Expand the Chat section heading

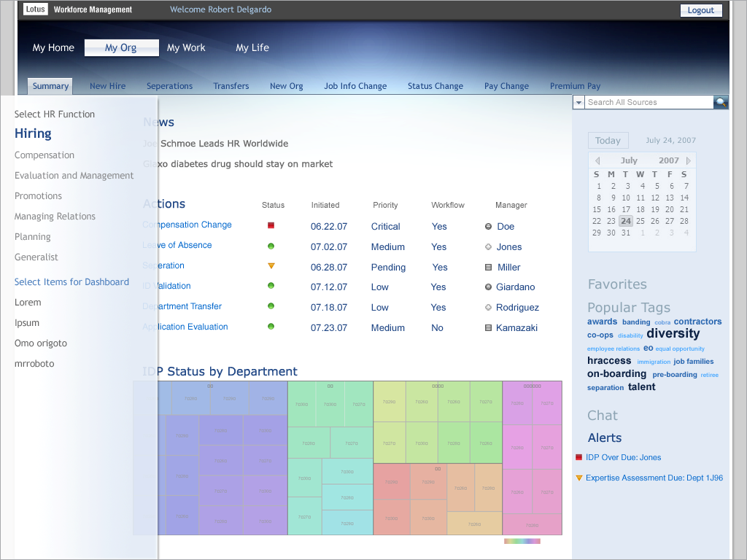coord(602,416)
